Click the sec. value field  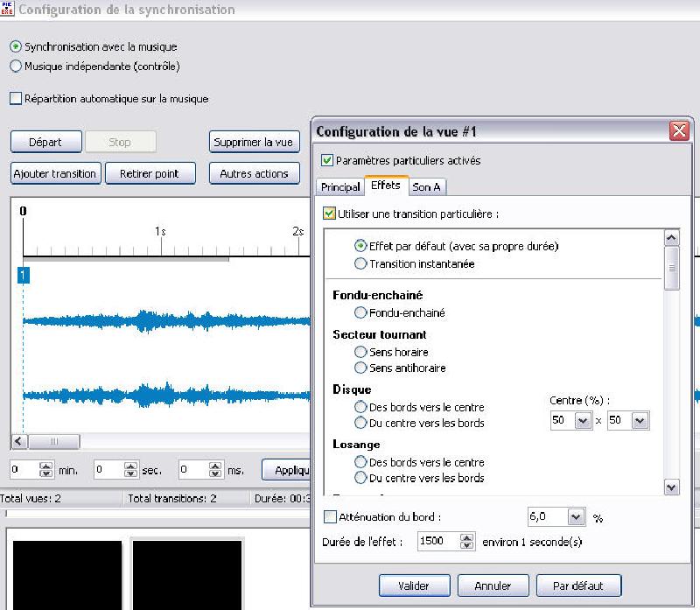108,470
